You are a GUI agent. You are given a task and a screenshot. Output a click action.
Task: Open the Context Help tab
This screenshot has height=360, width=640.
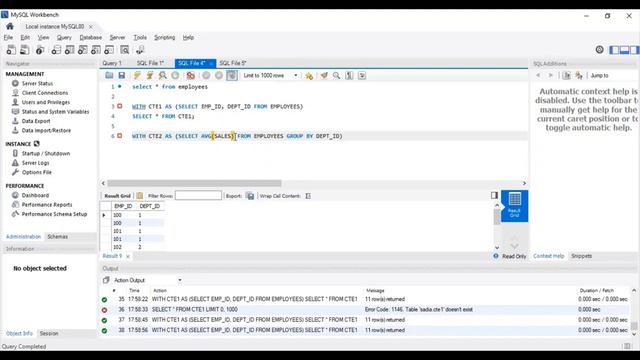549,256
